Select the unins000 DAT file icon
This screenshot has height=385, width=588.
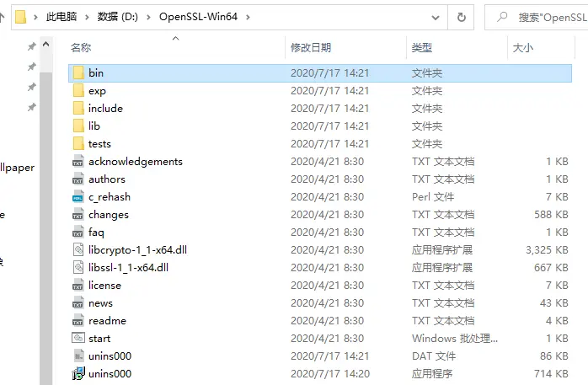tap(78, 356)
